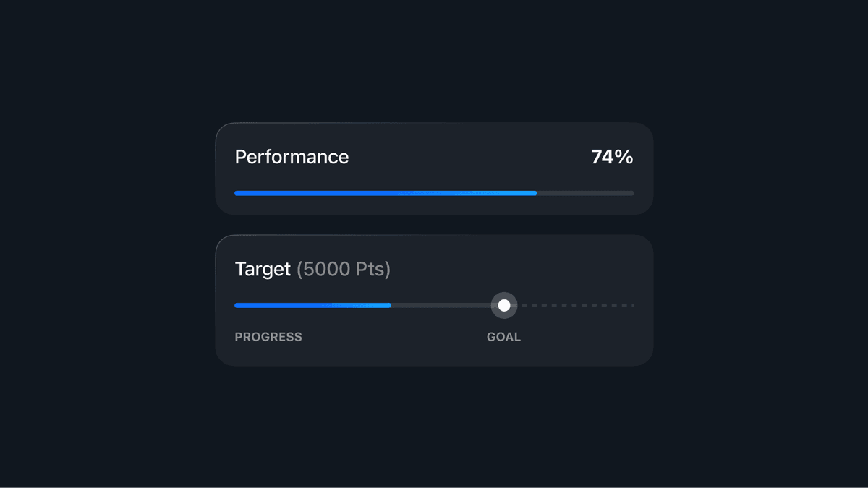Click the PROGRESS label under the bar

(x=268, y=337)
